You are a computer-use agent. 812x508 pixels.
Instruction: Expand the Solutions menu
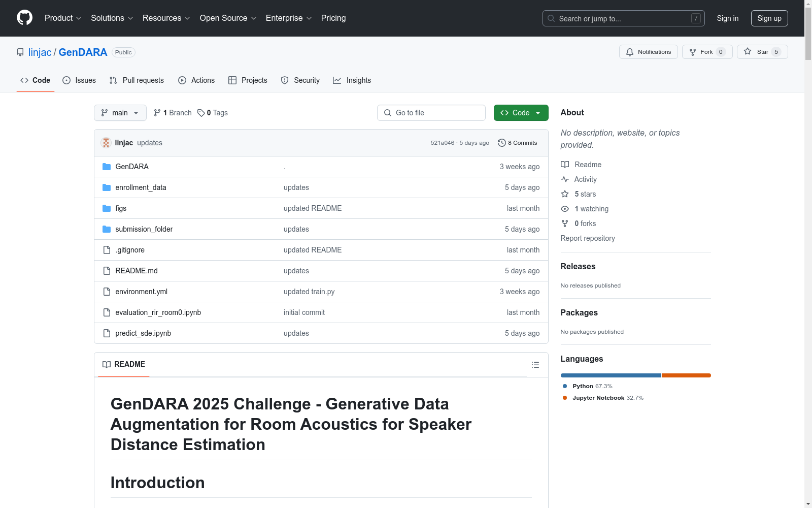pyautogui.click(x=112, y=18)
